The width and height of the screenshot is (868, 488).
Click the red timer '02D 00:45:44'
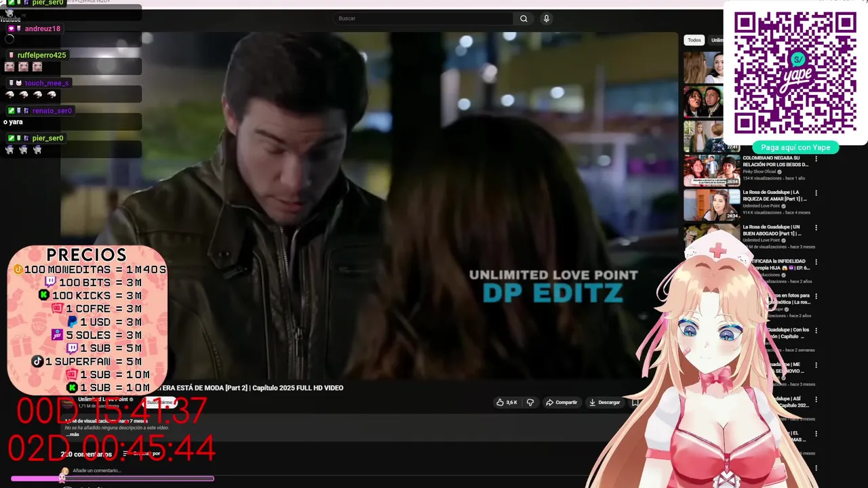(112, 448)
